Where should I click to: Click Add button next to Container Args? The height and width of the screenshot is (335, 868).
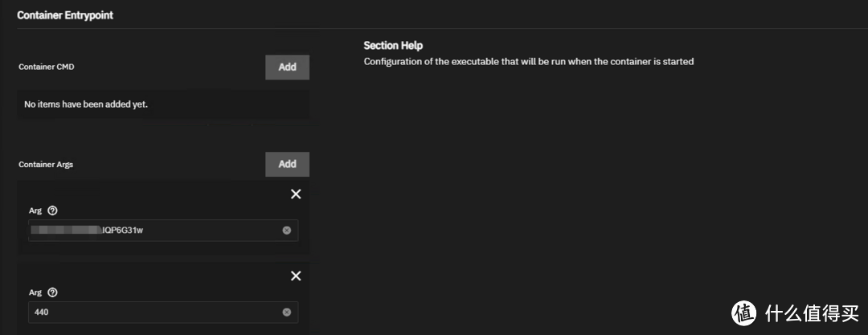pos(287,164)
